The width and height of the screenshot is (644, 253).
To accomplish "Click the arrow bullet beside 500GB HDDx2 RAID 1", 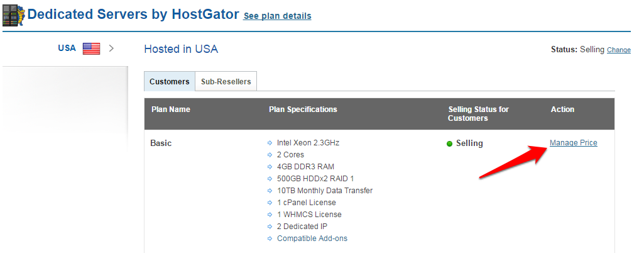I will coord(270,179).
